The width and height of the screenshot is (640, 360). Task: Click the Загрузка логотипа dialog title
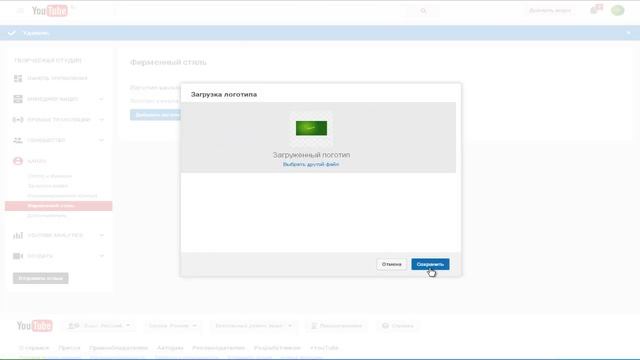click(x=224, y=94)
